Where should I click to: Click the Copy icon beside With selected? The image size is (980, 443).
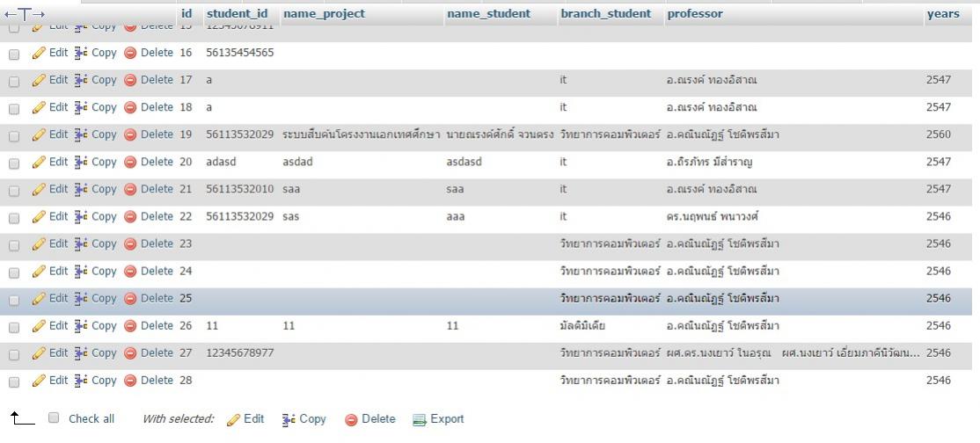289,420
